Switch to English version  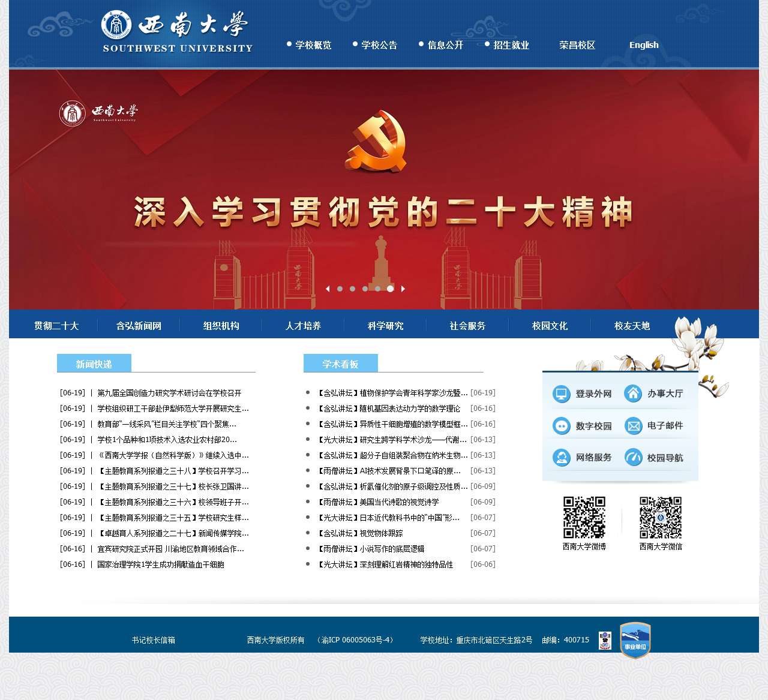pyautogui.click(x=644, y=45)
